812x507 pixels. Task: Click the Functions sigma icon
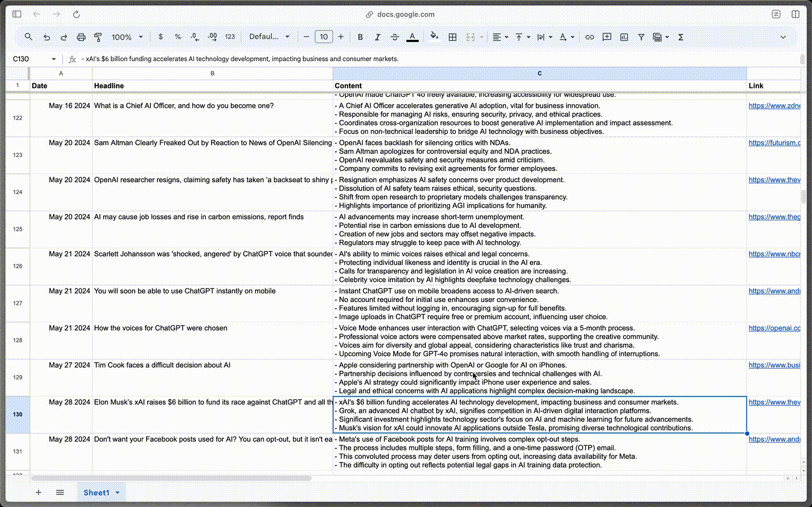coord(680,37)
